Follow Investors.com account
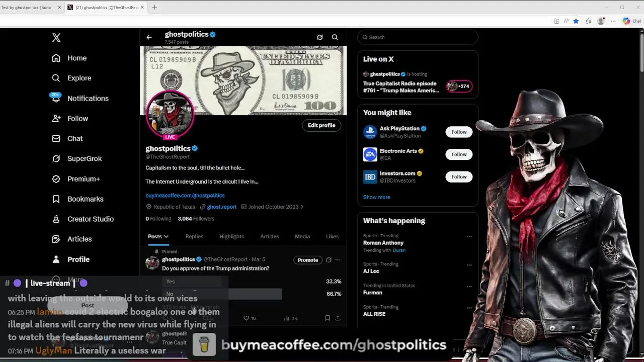Image resolution: width=644 pixels, height=362 pixels. 459,176
